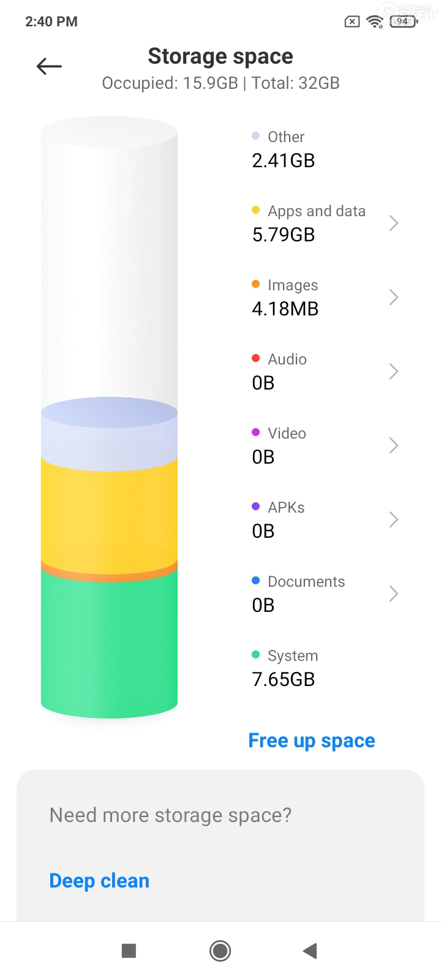The image size is (441, 980).
Task: Tap the Wi-Fi status icon
Action: (374, 22)
